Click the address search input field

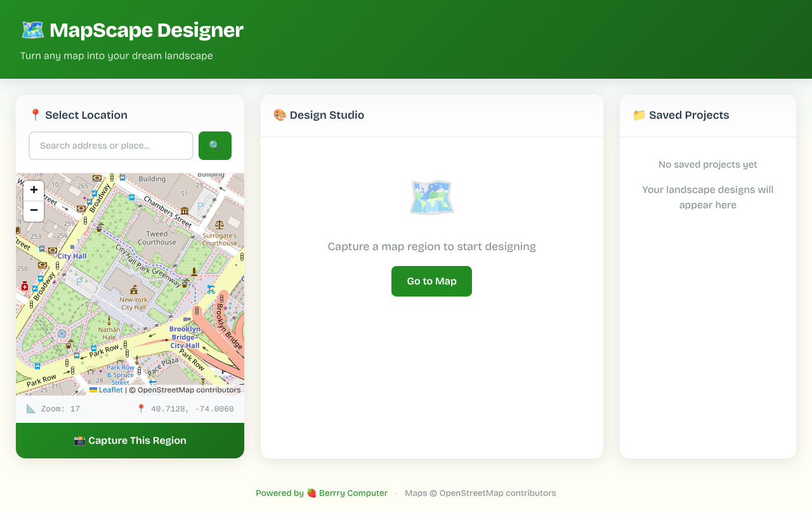111,145
